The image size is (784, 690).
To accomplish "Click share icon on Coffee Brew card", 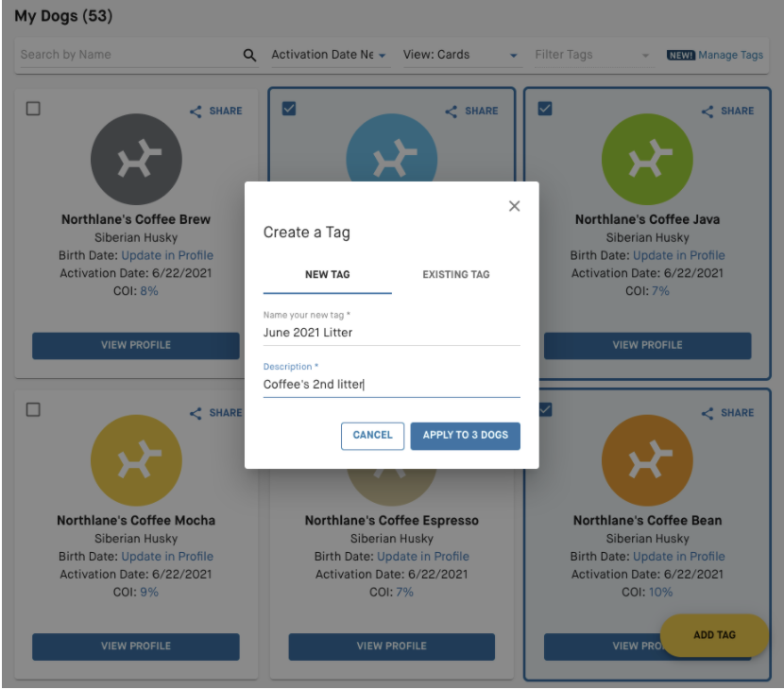I will (x=196, y=112).
